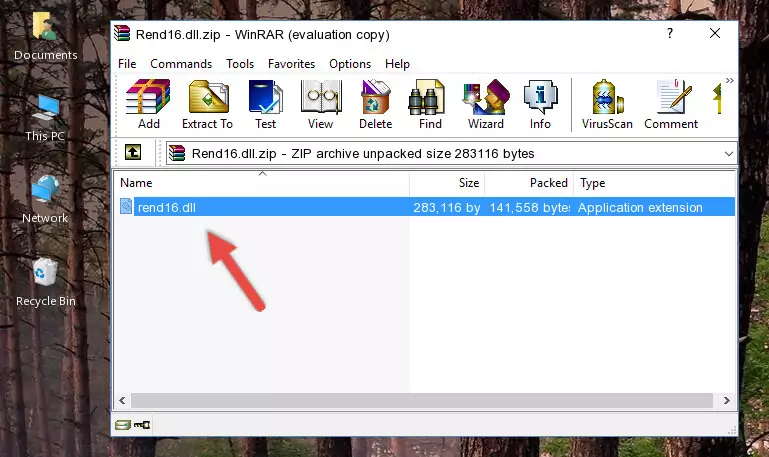Sort by the Type column header
The height and width of the screenshot is (457, 769).
coord(655,183)
